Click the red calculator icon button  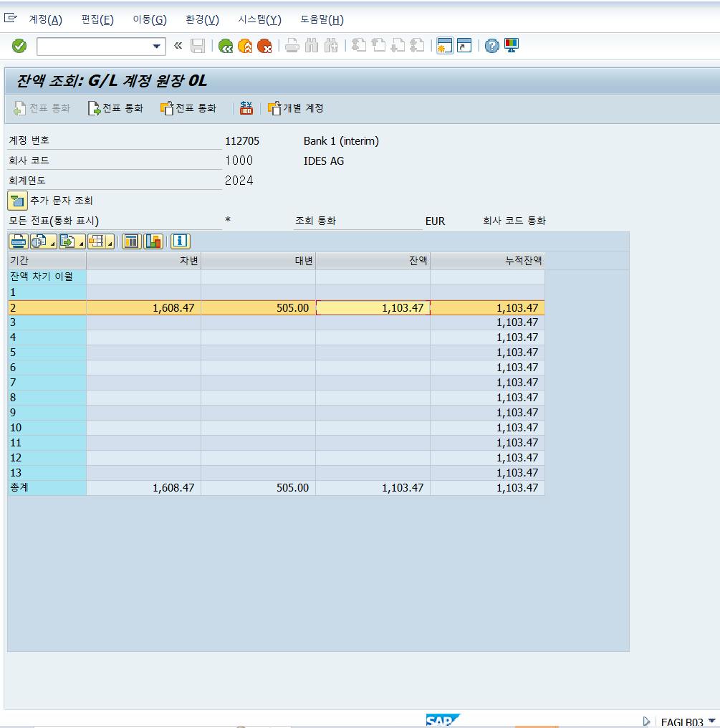tap(246, 108)
